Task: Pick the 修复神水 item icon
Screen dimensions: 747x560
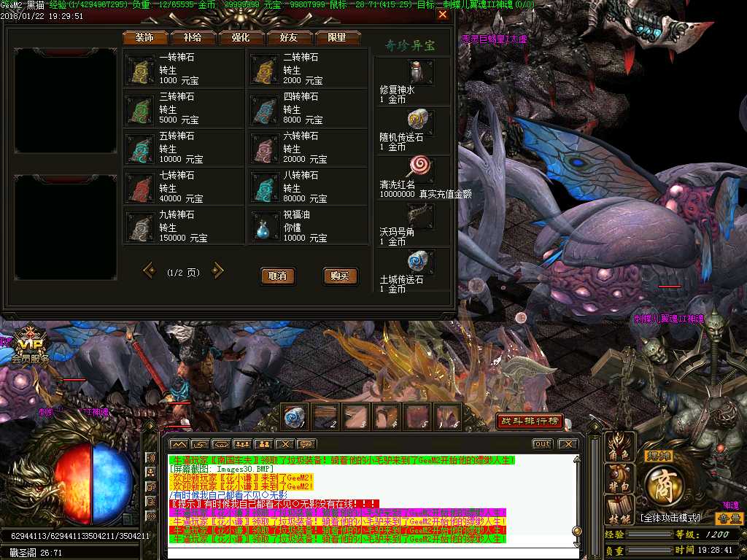Action: [x=420, y=72]
